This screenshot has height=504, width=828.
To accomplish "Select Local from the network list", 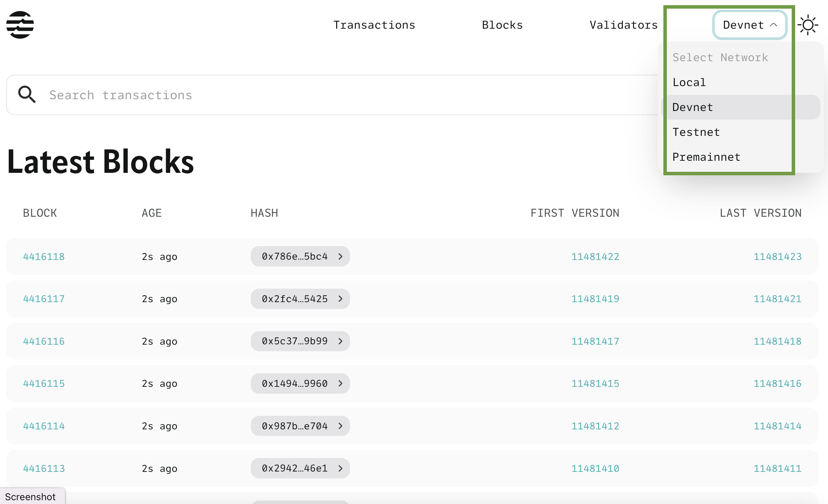I will point(689,82).
